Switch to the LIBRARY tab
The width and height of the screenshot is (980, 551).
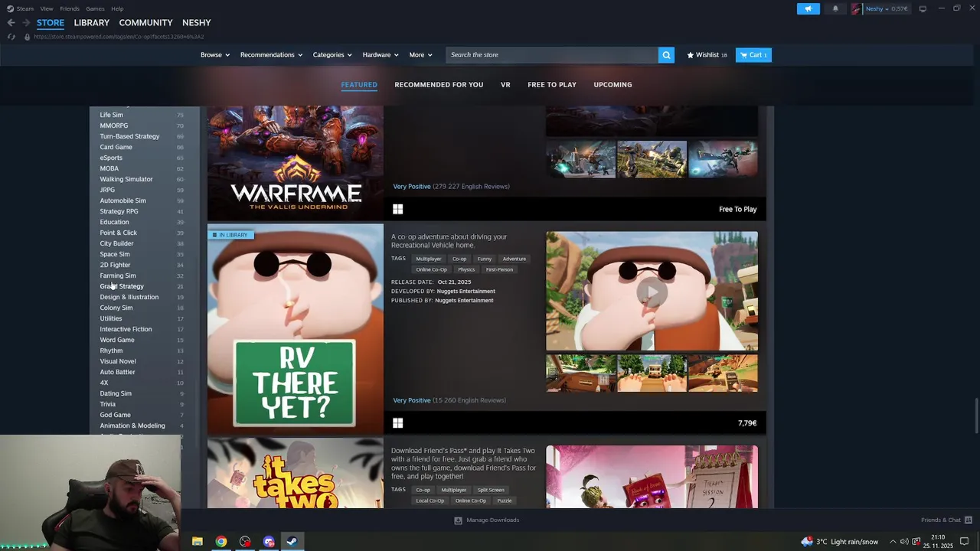92,23
